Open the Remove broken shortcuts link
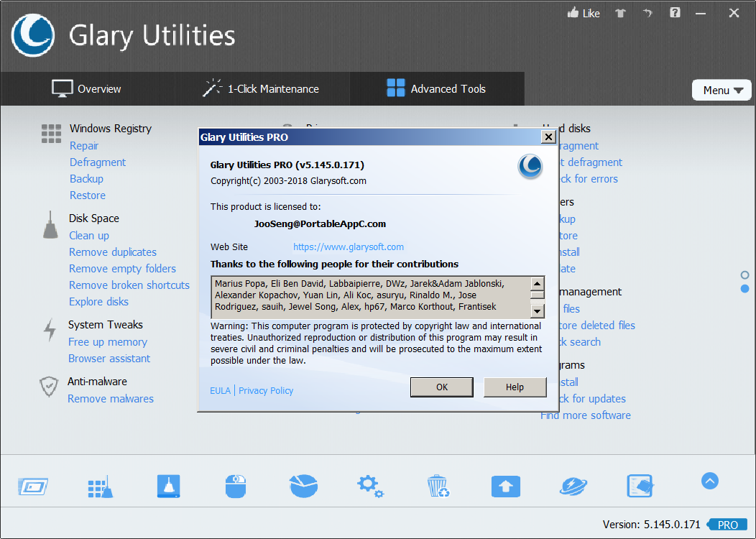The width and height of the screenshot is (756, 539). click(x=129, y=285)
